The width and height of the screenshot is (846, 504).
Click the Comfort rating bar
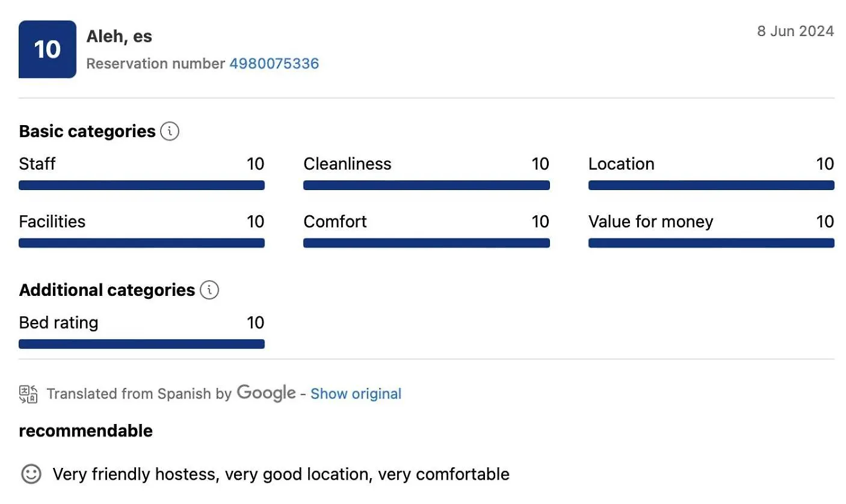tap(427, 243)
